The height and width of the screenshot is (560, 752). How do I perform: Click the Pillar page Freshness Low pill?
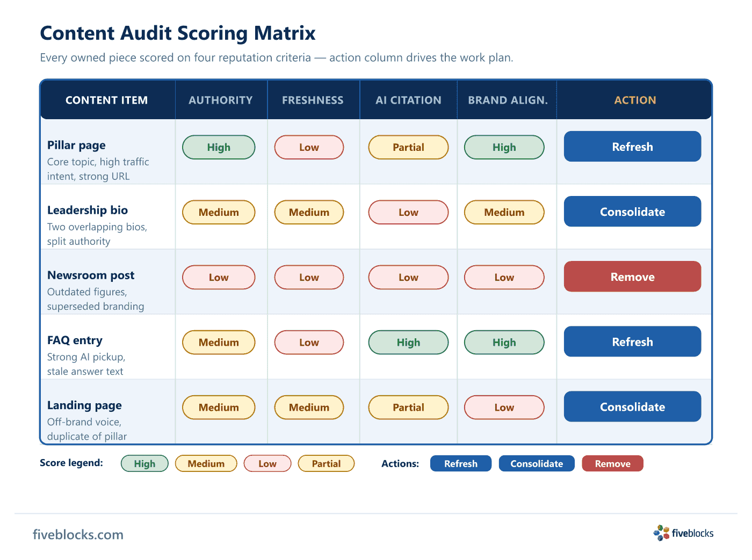point(309,147)
